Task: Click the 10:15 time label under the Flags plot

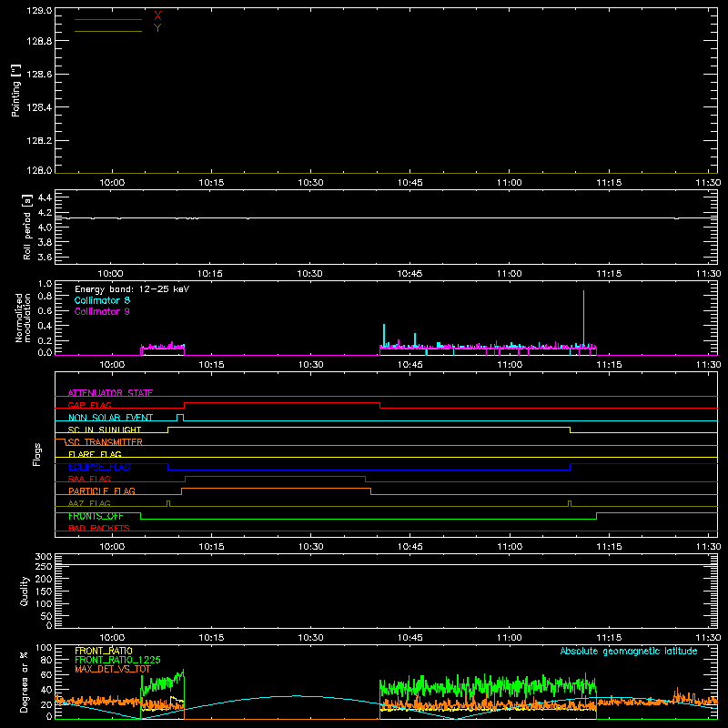Action: tap(211, 547)
